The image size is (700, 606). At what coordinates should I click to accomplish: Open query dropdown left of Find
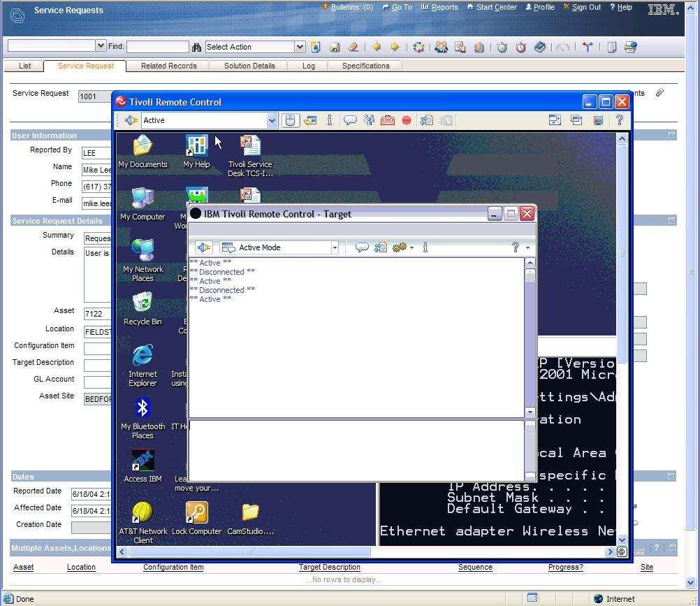101,45
